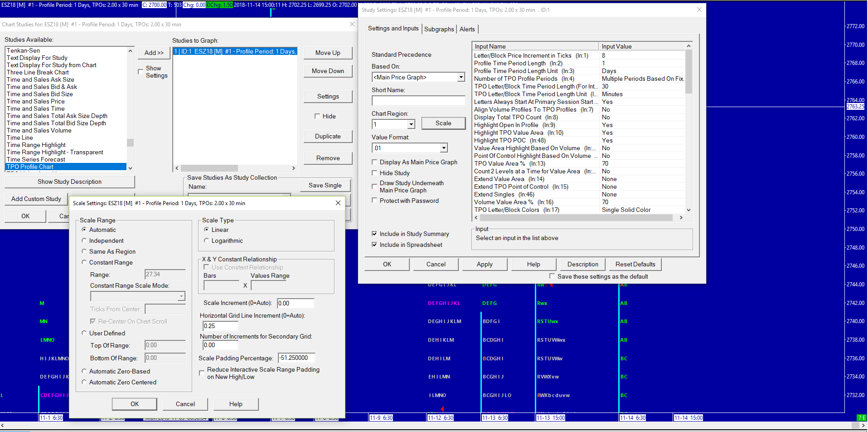Open the Value Format dropdown

(443, 148)
